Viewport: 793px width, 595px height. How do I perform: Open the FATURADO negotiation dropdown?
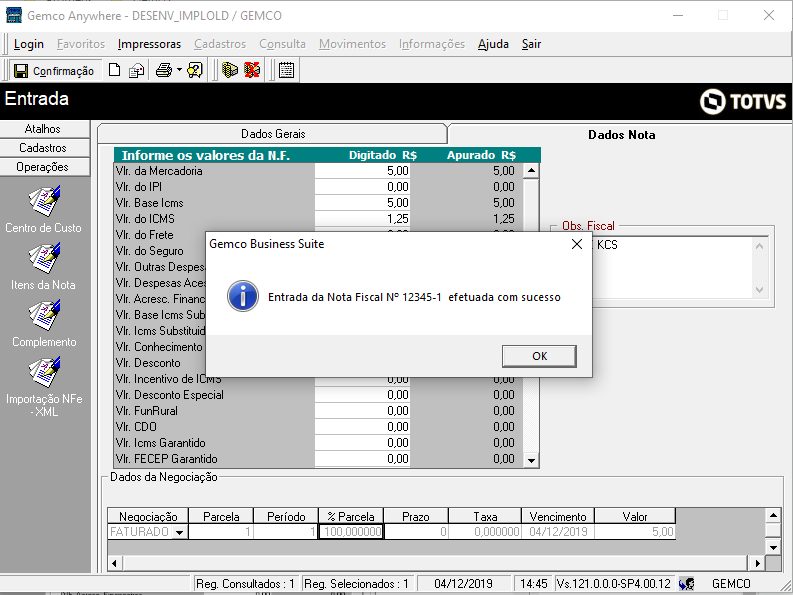(180, 532)
